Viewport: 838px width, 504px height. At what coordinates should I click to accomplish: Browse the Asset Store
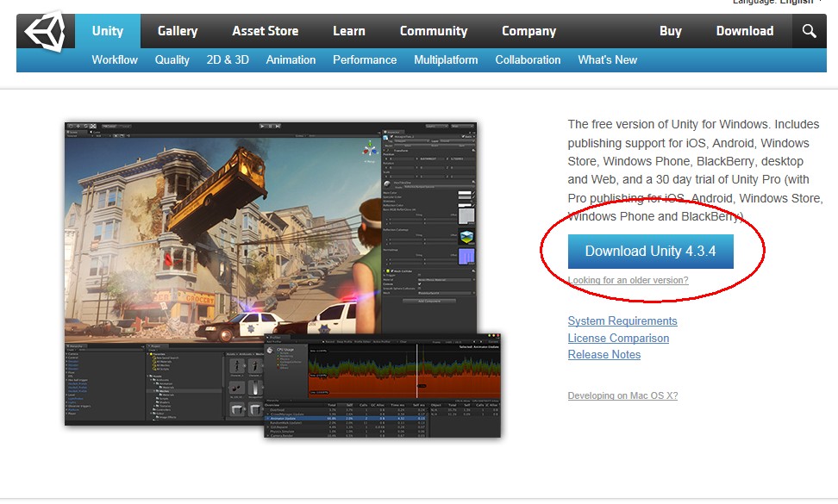[x=265, y=31]
